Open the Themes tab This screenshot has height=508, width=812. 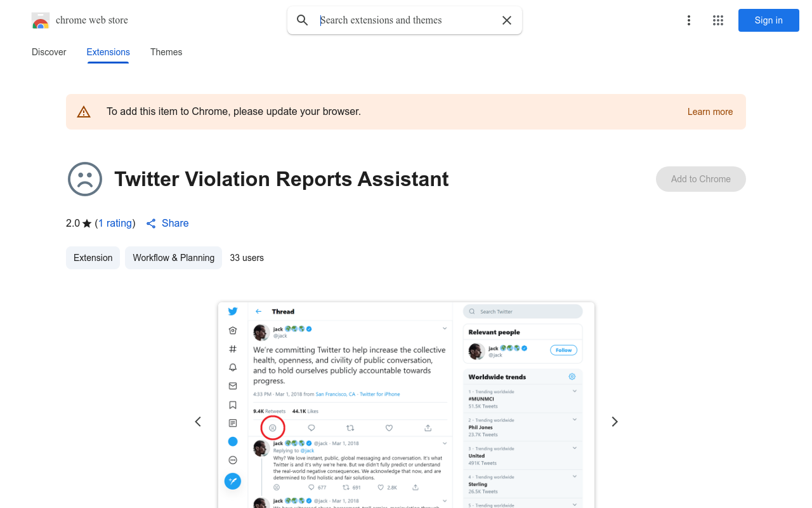coord(166,52)
